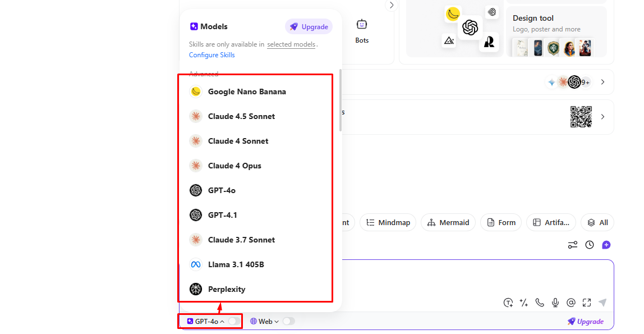
Task: Open the chat history clock icon
Action: pyautogui.click(x=590, y=245)
